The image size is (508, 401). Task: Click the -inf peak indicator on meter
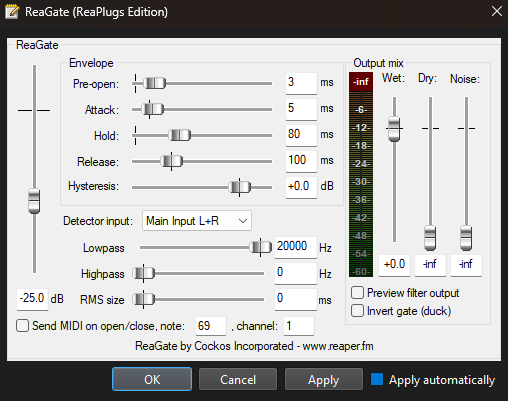tap(361, 82)
